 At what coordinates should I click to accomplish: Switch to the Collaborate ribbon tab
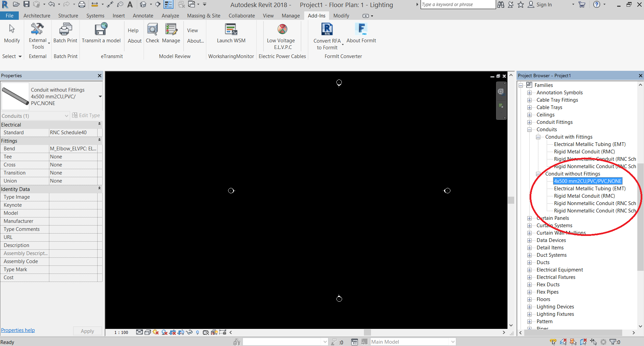241,15
